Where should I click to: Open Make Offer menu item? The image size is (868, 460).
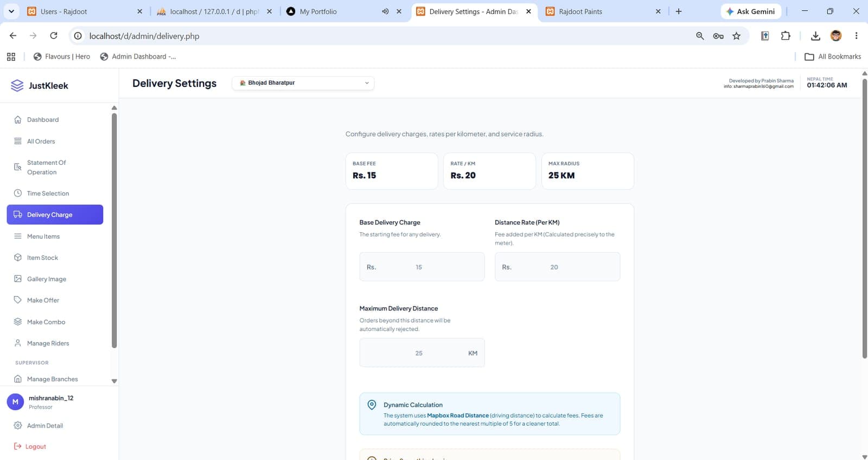click(x=55, y=300)
